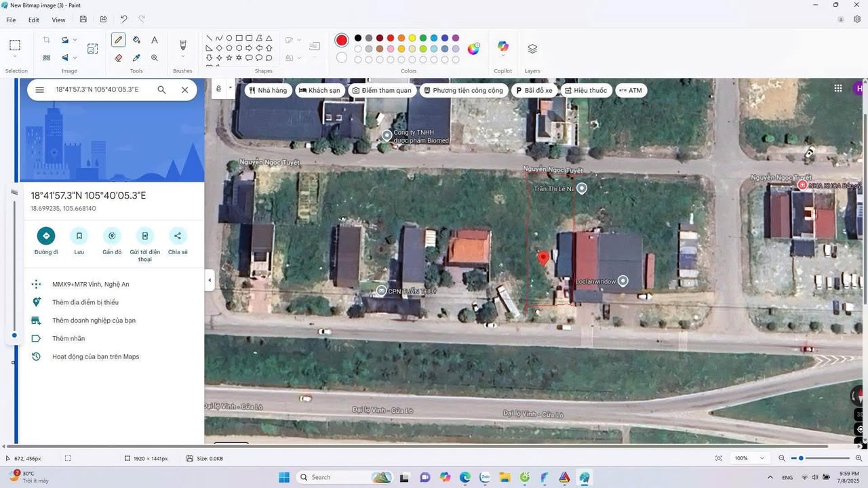Image resolution: width=868 pixels, height=488 pixels.
Task: Toggle the Hiệu thuốc filter in the map
Action: click(586, 90)
